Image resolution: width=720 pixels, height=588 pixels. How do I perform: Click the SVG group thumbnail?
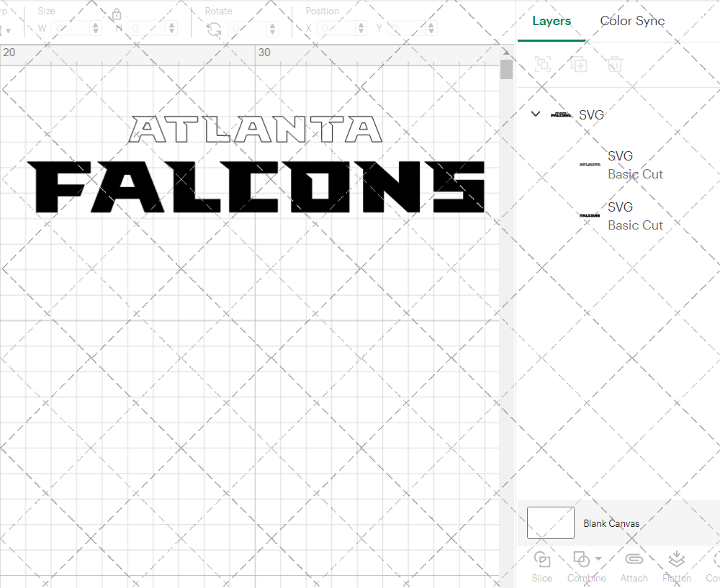[x=561, y=114]
